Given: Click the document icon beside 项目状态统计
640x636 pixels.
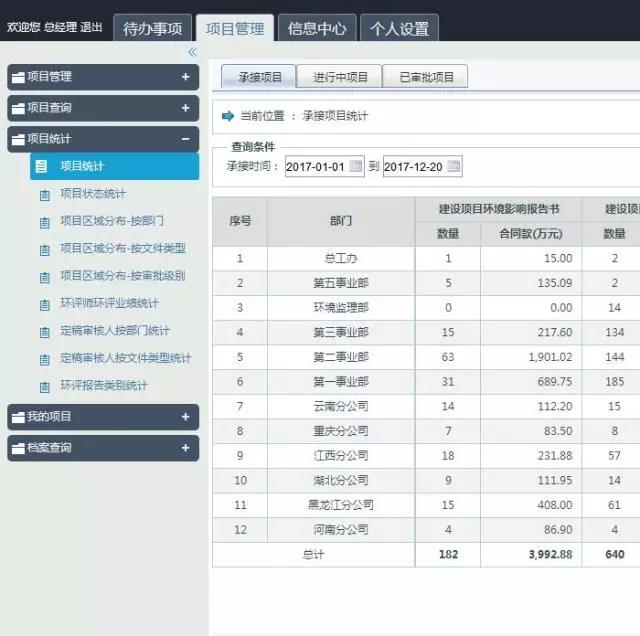Looking at the screenshot, I should [44, 194].
